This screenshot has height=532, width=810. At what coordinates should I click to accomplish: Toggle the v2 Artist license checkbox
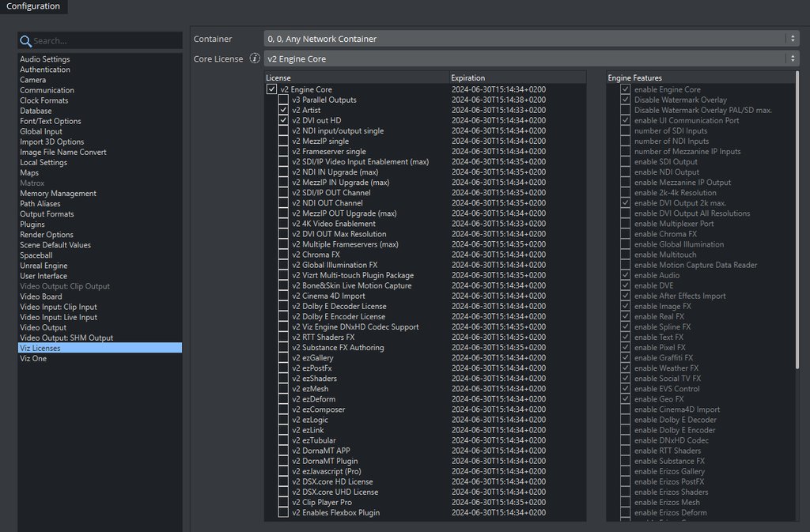click(283, 111)
